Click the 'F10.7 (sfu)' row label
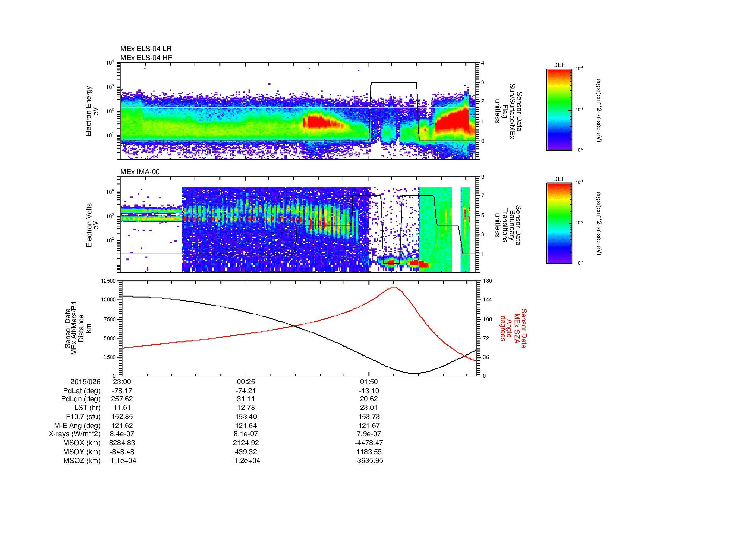The image size is (756, 534). [83, 416]
